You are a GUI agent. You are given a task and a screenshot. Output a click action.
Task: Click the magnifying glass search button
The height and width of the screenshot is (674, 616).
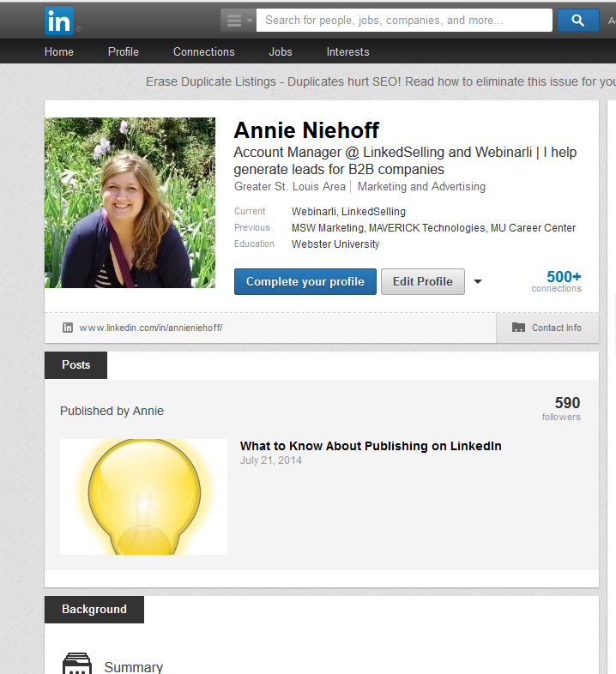point(577,21)
